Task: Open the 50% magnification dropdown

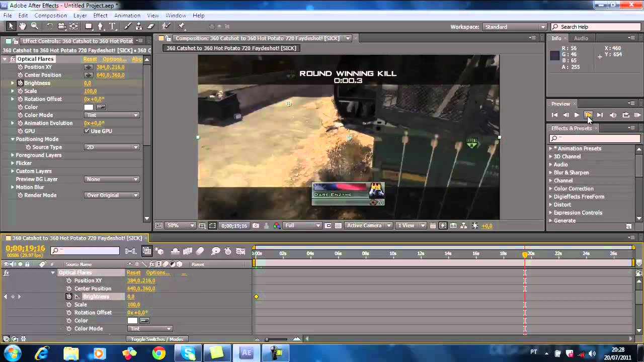Action: click(x=180, y=226)
